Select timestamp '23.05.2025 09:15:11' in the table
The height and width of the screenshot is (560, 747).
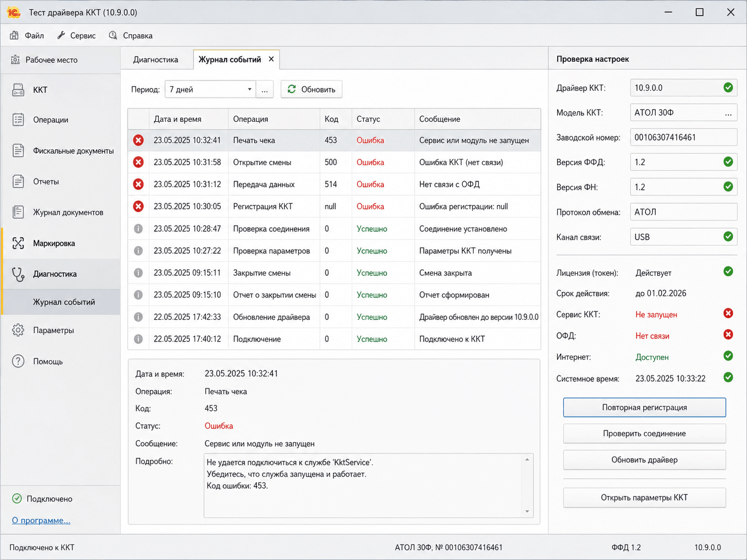pos(187,273)
